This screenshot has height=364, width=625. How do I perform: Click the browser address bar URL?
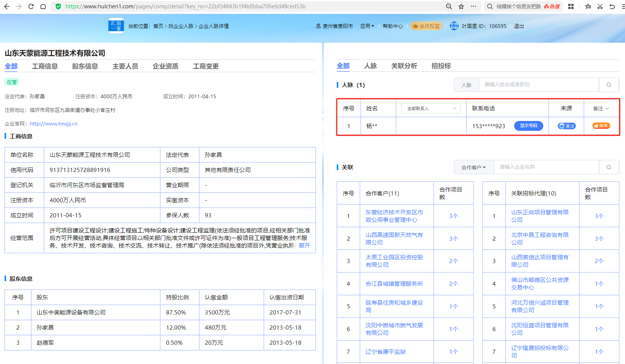(x=185, y=6)
